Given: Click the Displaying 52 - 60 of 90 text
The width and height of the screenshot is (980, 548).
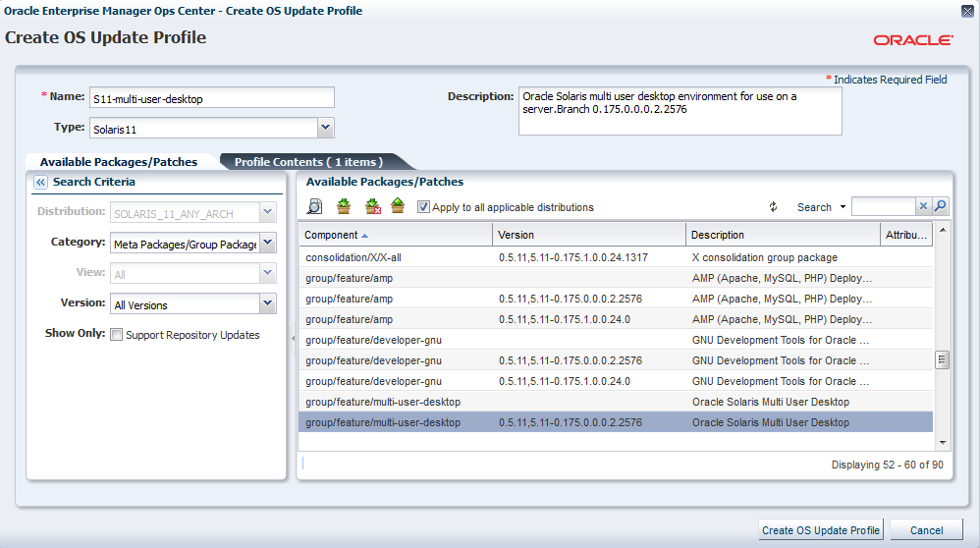Looking at the screenshot, I should [887, 465].
